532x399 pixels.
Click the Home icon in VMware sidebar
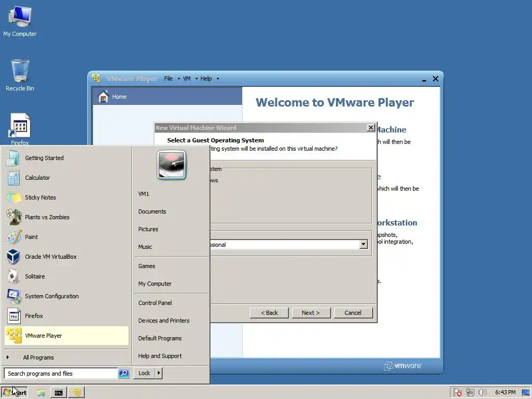point(103,96)
